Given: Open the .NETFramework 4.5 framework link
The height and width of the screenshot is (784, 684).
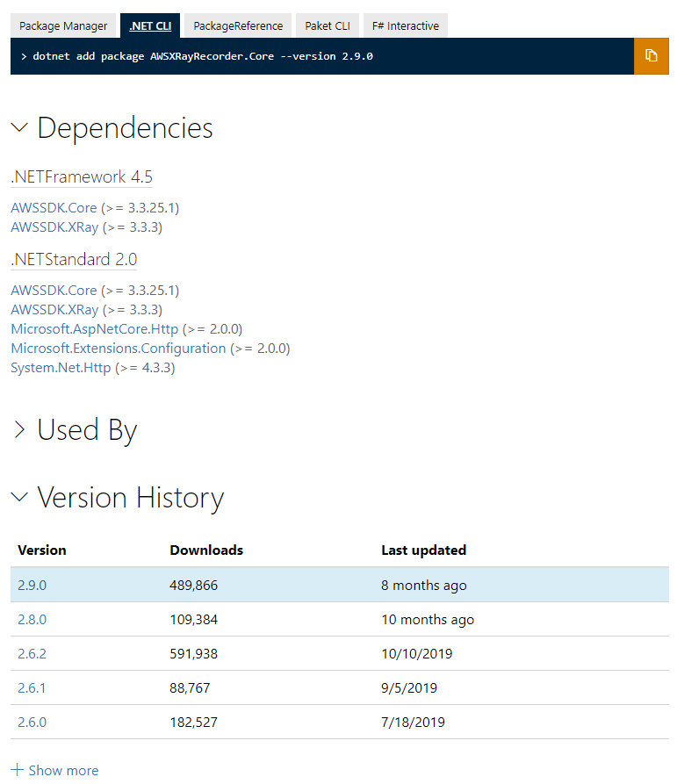Looking at the screenshot, I should tap(82, 176).
